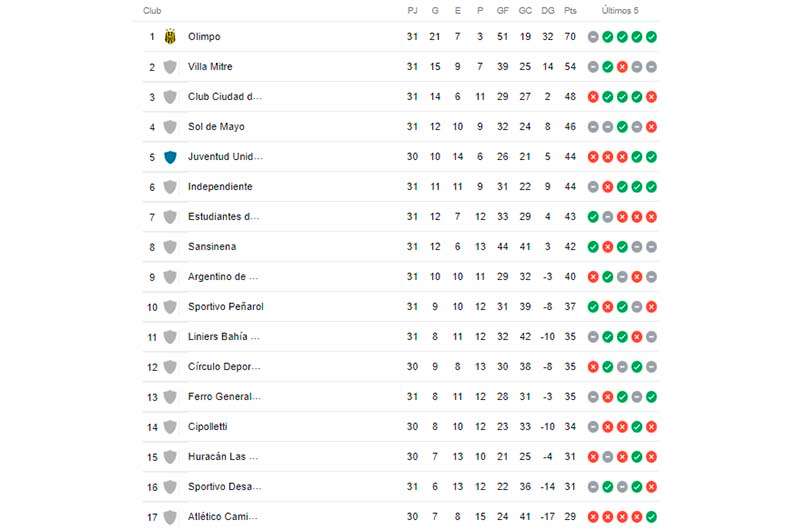
Task: Click Cipolletti's green win result icon
Action: [x=637, y=427]
